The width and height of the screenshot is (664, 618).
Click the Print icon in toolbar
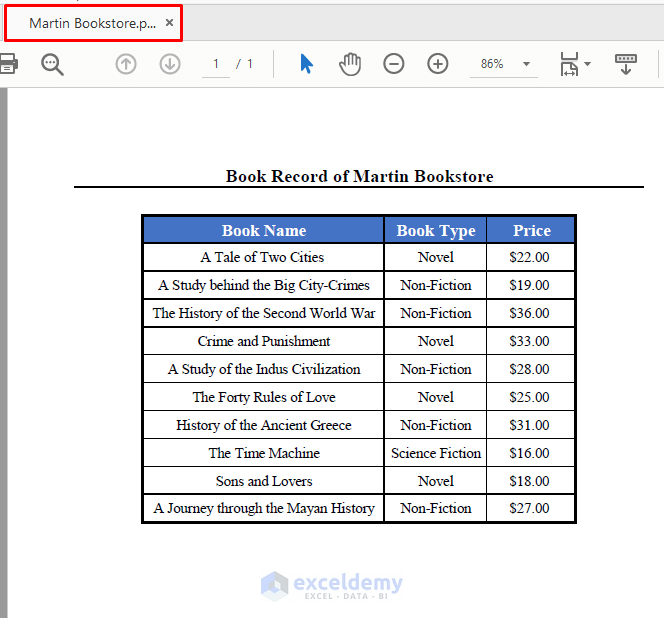(x=8, y=64)
